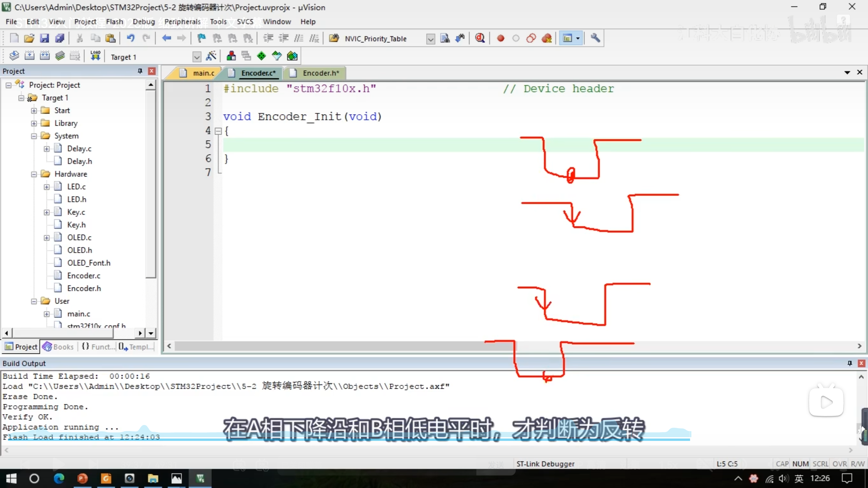The height and width of the screenshot is (488, 868).
Task: Toggle pin on Build Output panel
Action: pos(849,363)
